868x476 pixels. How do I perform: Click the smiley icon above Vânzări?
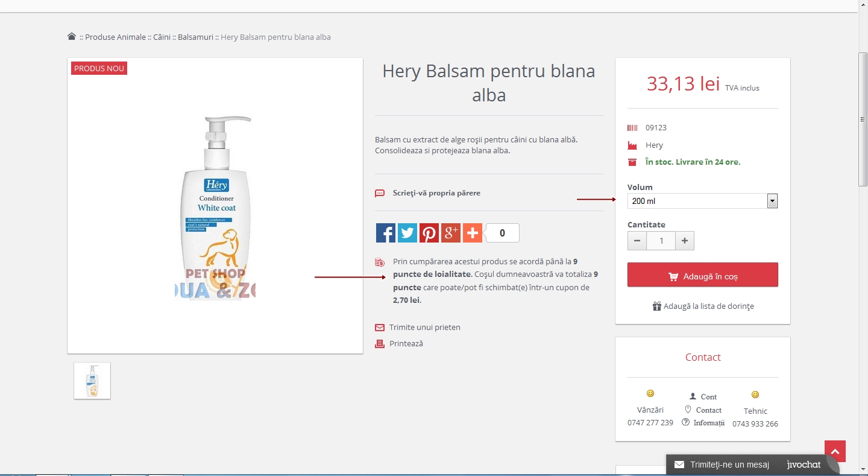coord(650,394)
